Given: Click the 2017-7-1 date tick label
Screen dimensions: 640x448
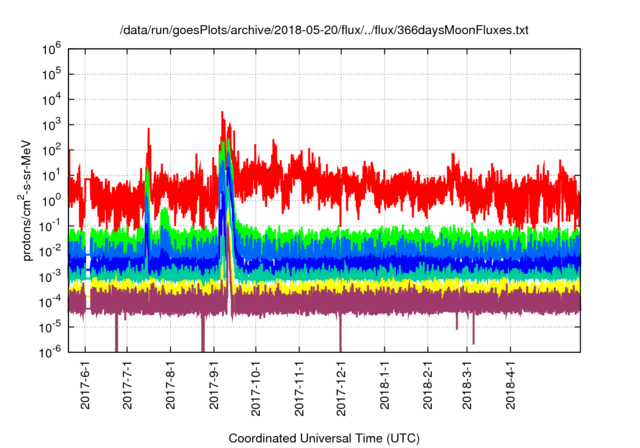Looking at the screenshot, I should tap(128, 385).
